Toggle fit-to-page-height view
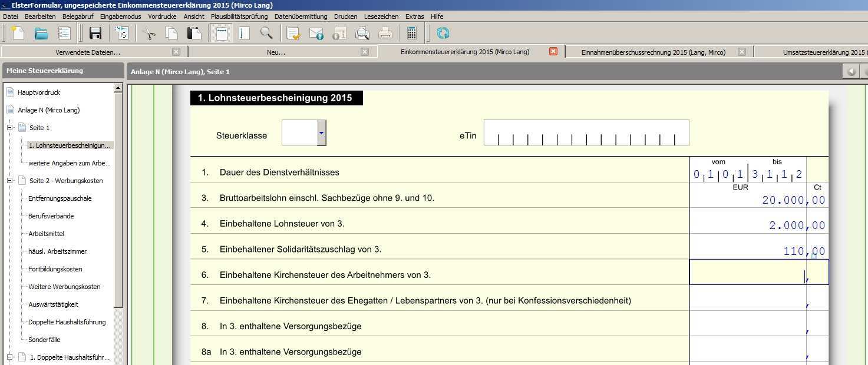Image resolution: width=868 pixels, height=365 pixels. (244, 33)
